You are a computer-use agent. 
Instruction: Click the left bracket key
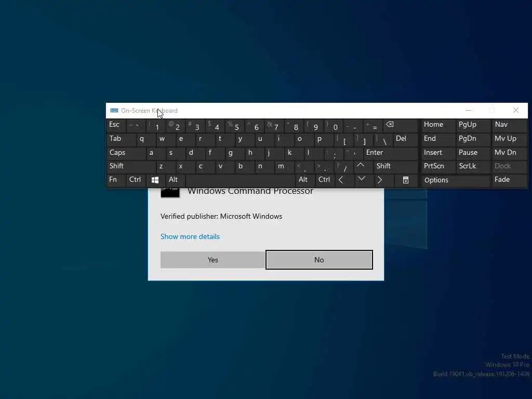(x=344, y=139)
